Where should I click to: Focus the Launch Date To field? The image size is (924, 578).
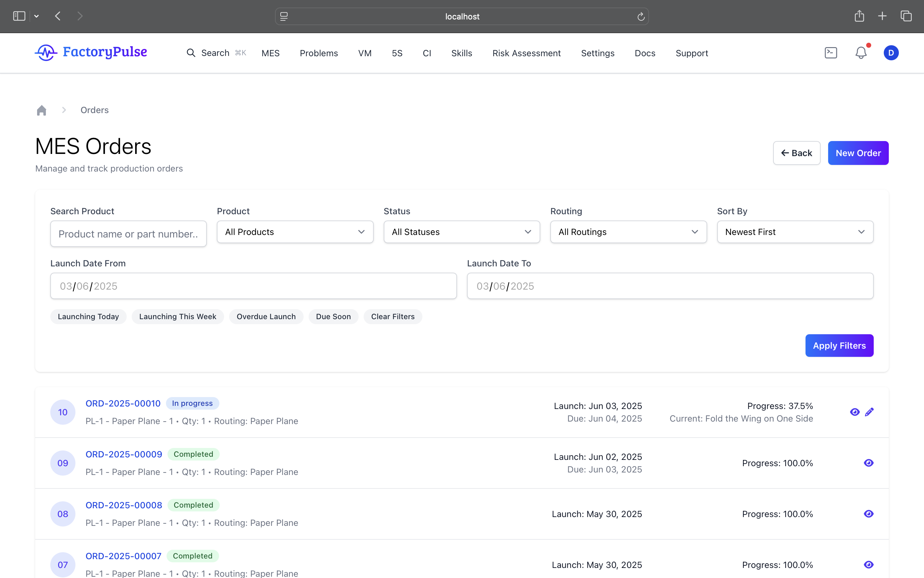(x=670, y=286)
